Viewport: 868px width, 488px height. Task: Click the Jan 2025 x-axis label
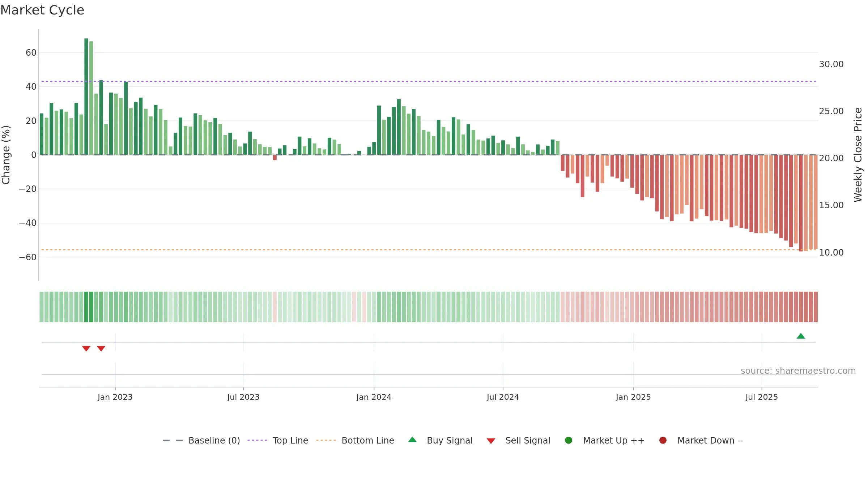633,397
